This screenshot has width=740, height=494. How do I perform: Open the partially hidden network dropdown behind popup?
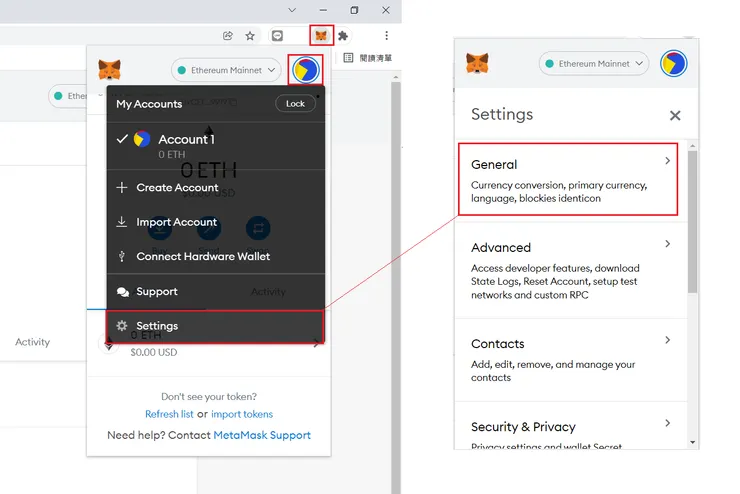pyautogui.click(x=68, y=96)
